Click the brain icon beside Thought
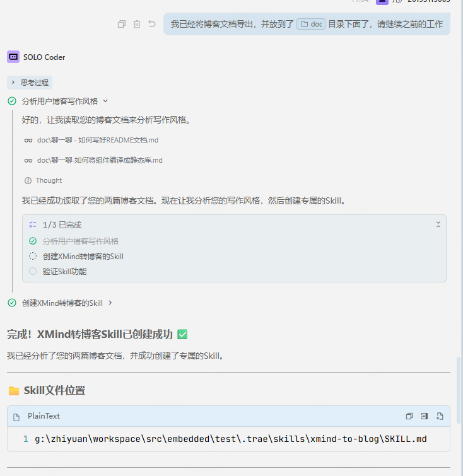Viewport: 463px width, 476px height. [x=28, y=180]
